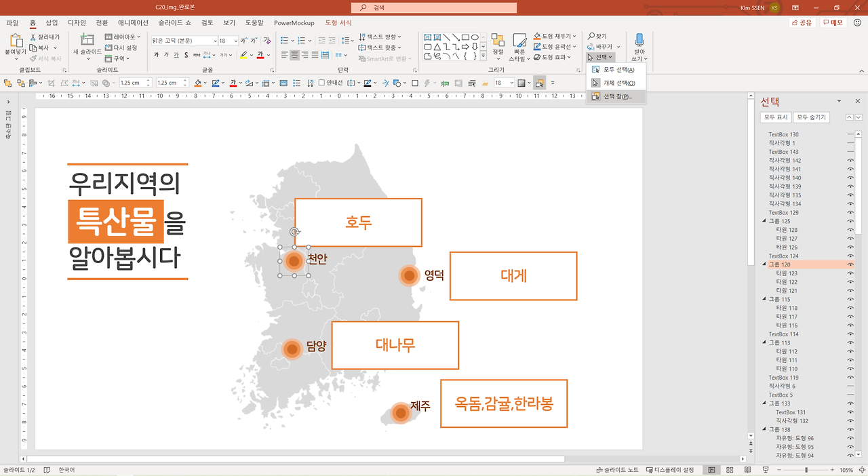Collapse the 그룹 125 tree node

click(764, 221)
